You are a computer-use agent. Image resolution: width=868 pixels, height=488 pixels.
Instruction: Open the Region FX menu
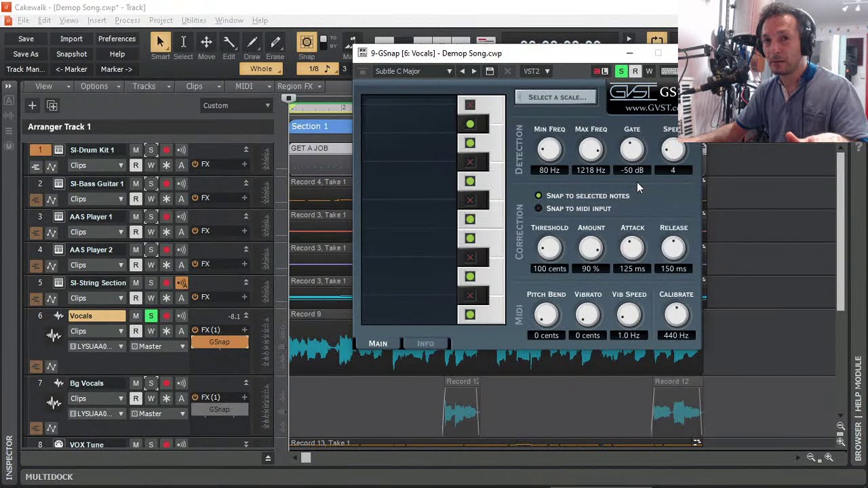point(299,86)
